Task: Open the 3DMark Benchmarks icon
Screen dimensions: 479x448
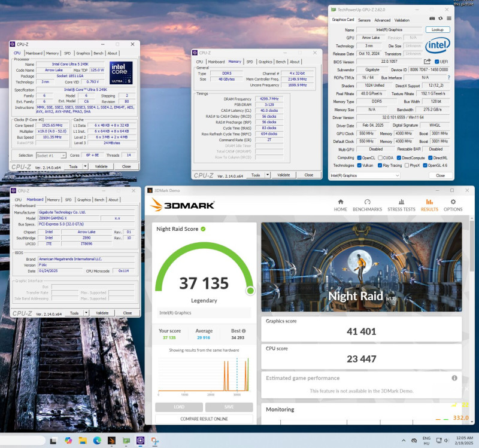Action: pyautogui.click(x=367, y=202)
